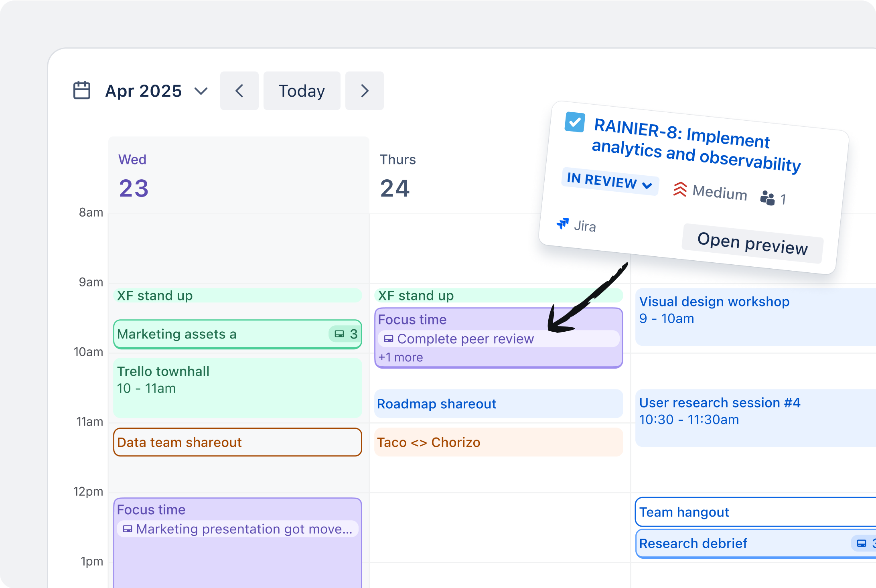Open the Visual design workshop event
The height and width of the screenshot is (588, 876).
click(x=756, y=317)
